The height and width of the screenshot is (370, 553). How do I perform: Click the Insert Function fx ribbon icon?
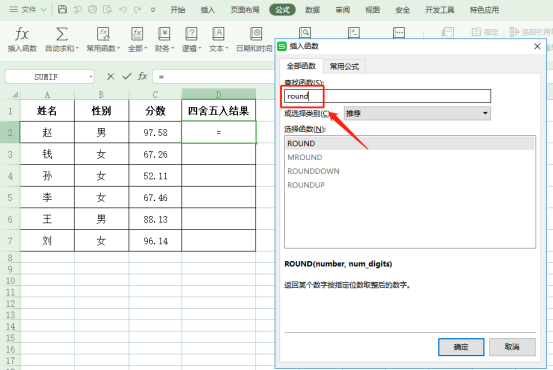tap(22, 35)
